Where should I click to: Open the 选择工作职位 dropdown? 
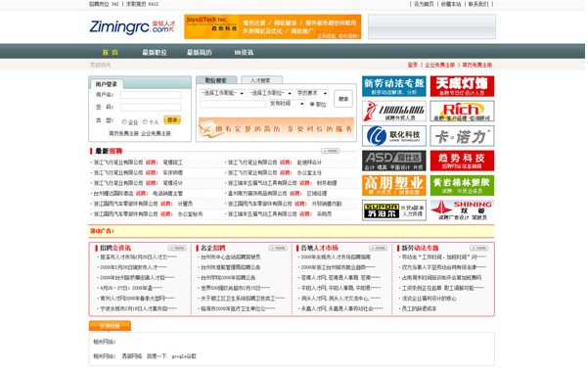click(x=270, y=93)
